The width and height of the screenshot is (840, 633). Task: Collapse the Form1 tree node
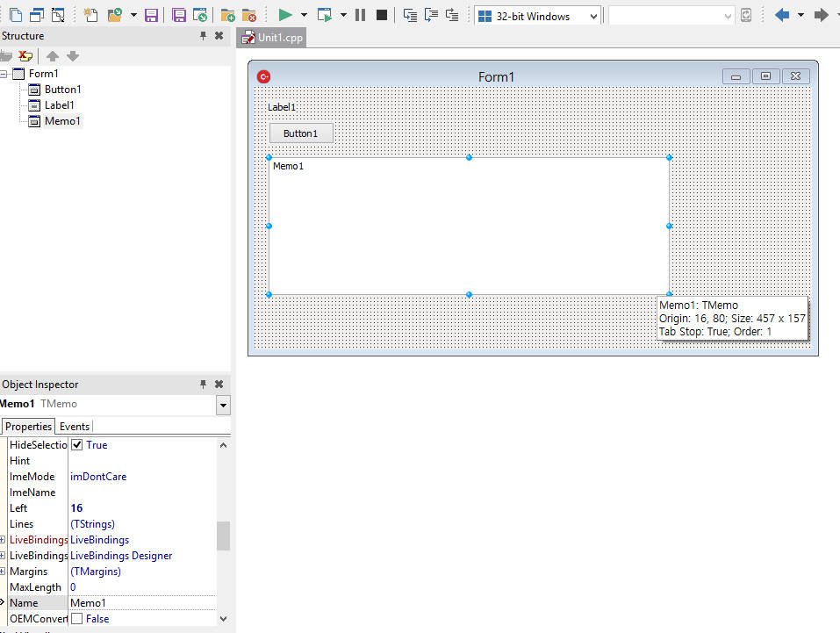pos(4,74)
